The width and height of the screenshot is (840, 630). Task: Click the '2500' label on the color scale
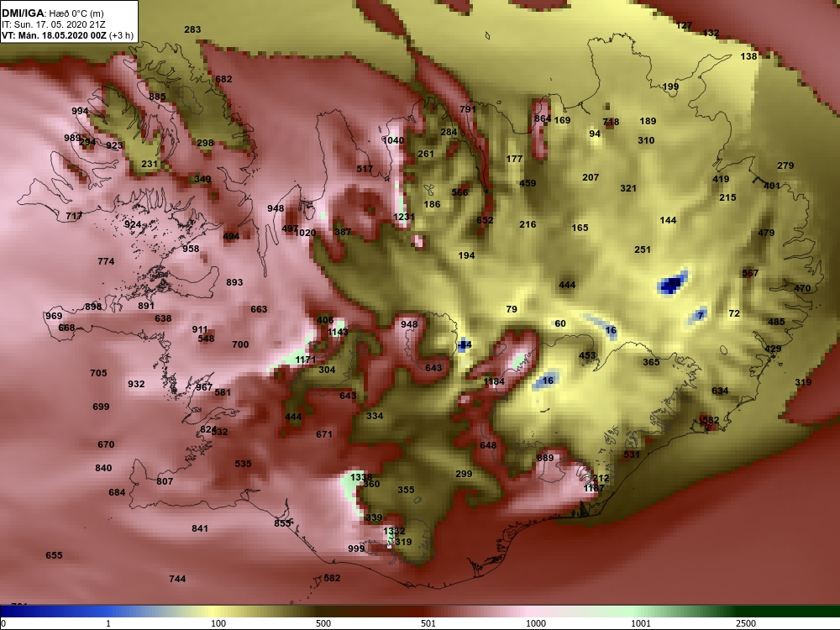click(x=745, y=623)
